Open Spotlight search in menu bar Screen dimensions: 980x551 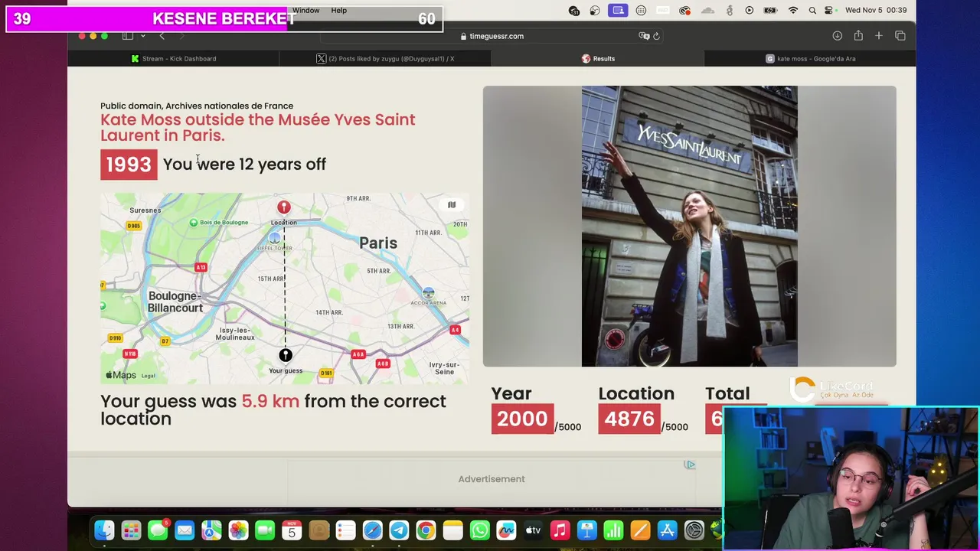click(x=812, y=11)
